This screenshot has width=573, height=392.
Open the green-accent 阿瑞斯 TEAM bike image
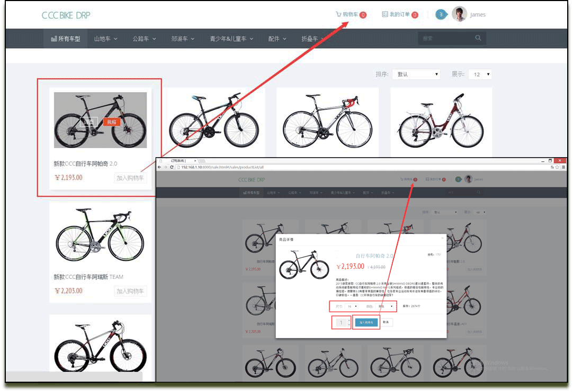(100, 234)
